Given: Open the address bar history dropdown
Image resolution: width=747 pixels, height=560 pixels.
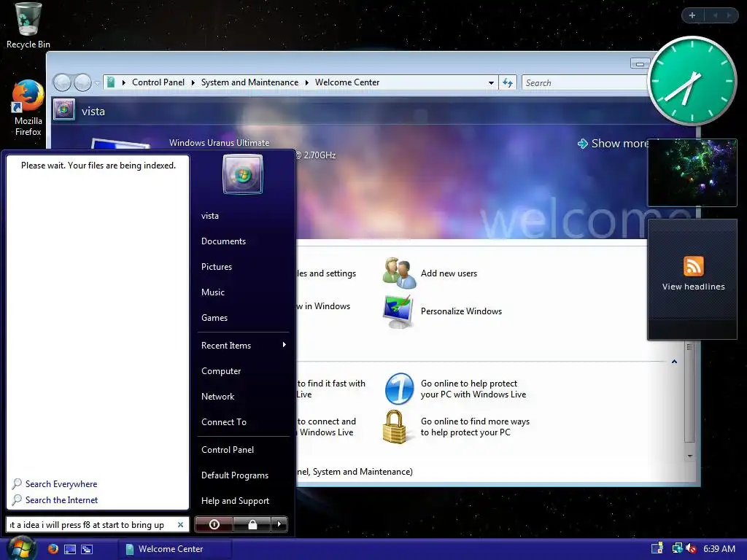Looking at the screenshot, I should click(x=491, y=83).
